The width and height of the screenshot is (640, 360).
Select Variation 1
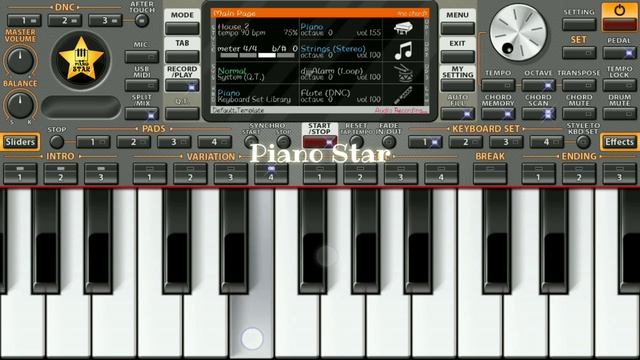pyautogui.click(x=149, y=173)
